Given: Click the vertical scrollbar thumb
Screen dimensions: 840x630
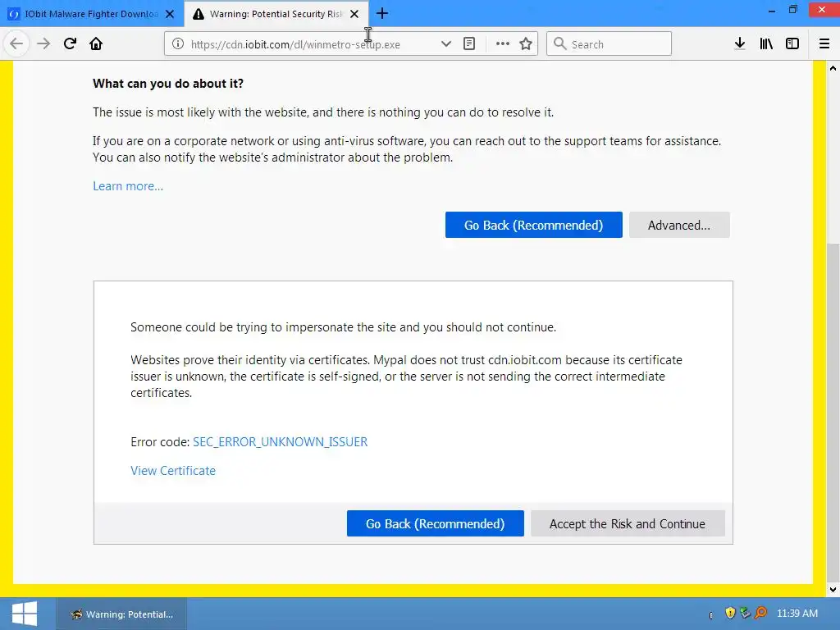Looking at the screenshot, I should pos(833,413).
